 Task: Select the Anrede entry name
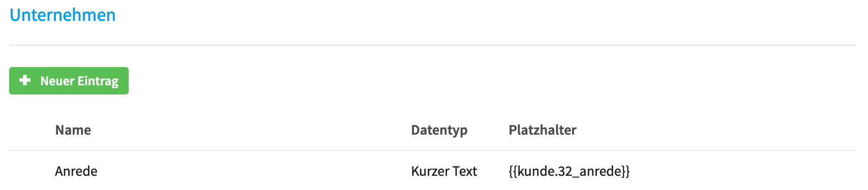76,171
